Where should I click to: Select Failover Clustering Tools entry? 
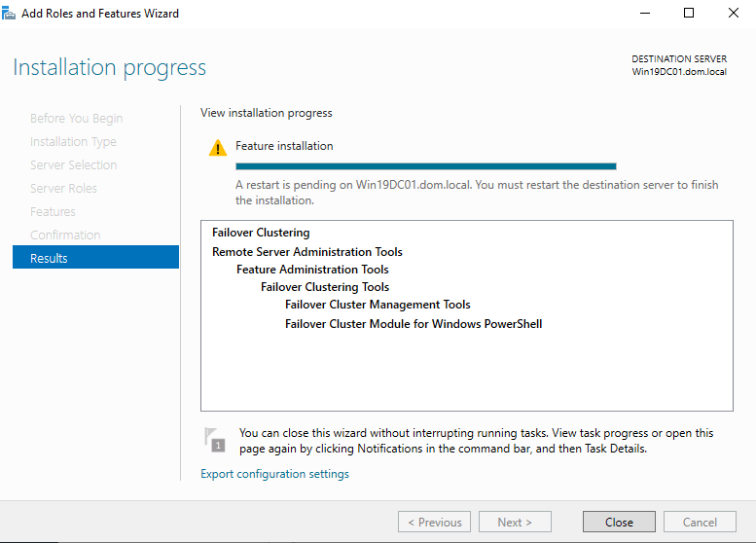pos(325,287)
